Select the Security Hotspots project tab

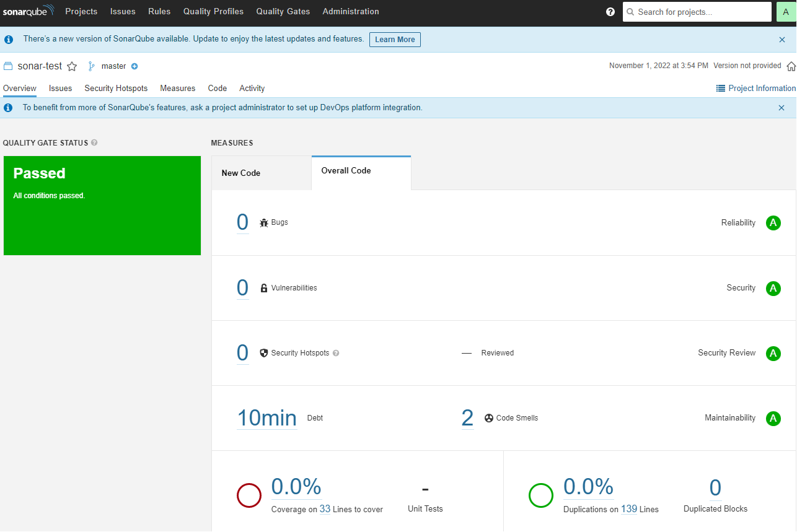coord(116,89)
